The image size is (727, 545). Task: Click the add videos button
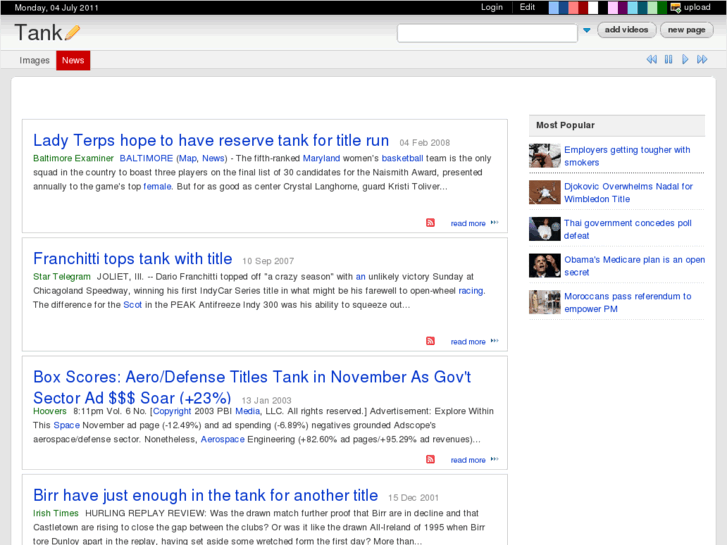pos(627,30)
